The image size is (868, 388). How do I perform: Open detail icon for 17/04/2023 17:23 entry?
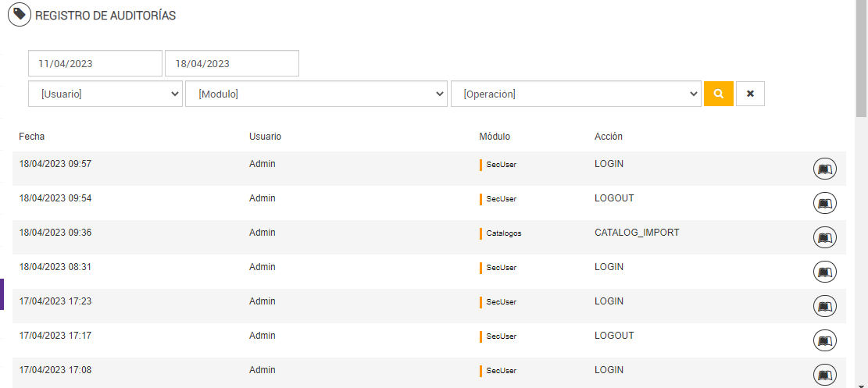click(825, 306)
